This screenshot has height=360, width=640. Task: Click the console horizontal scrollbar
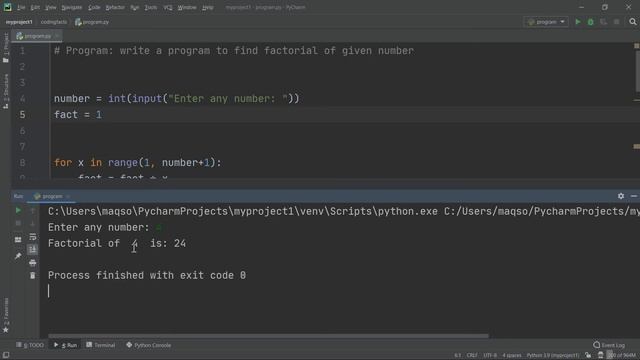(x=268, y=336)
